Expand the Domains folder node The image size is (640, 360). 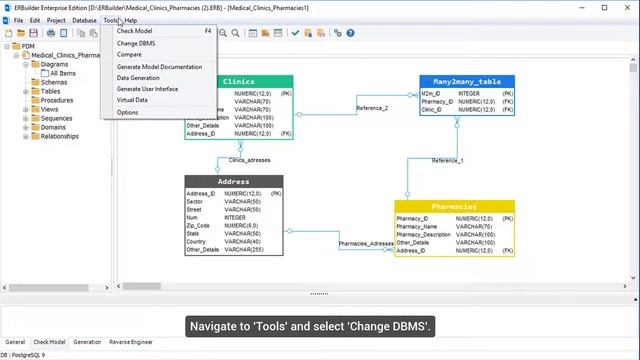point(26,127)
